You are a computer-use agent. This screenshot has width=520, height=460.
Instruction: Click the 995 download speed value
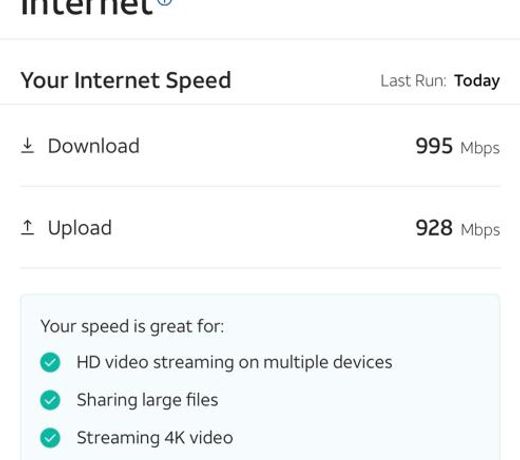coord(434,146)
